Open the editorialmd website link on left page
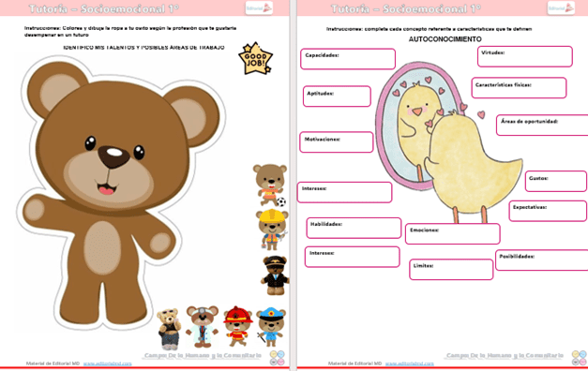 tap(108, 364)
